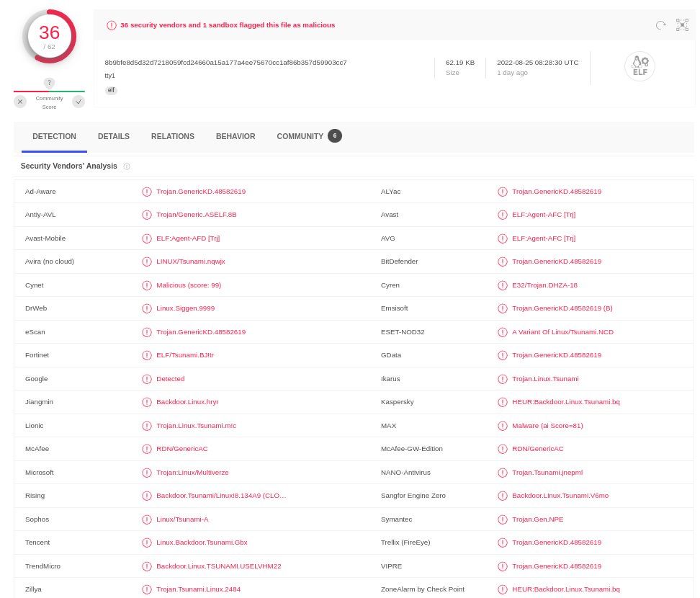This screenshot has width=700, height=598.
Task: Click DrWeb result Linux.Siggen.9999
Action: 186,308
